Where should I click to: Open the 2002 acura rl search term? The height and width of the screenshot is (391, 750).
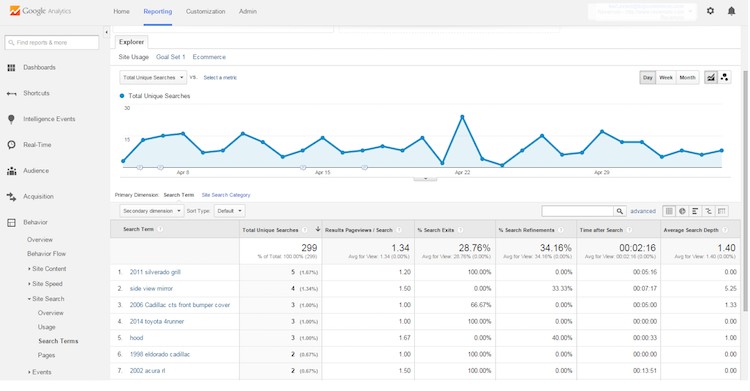tap(147, 371)
